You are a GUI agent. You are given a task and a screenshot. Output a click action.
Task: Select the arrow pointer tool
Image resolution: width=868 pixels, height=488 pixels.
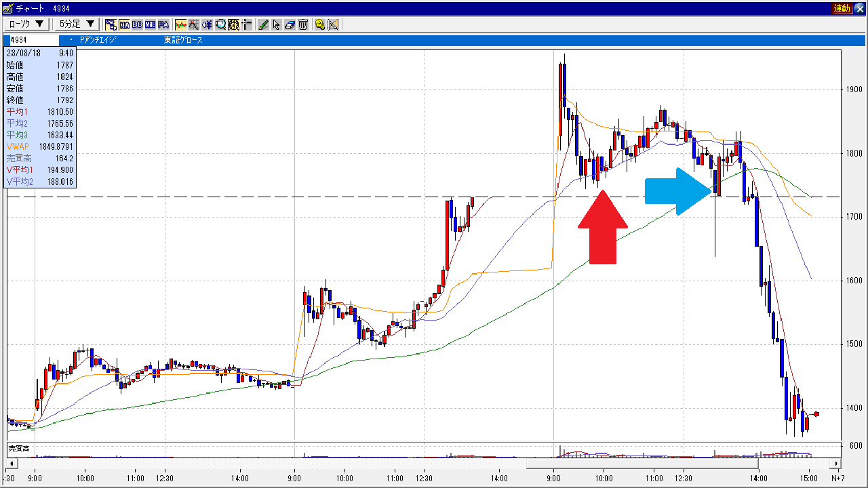[277, 25]
